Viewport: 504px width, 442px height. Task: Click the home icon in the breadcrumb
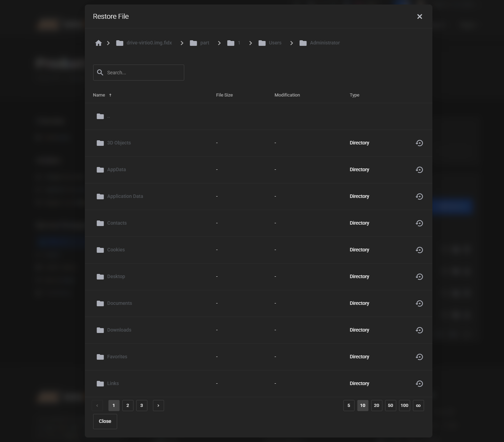coord(98,43)
